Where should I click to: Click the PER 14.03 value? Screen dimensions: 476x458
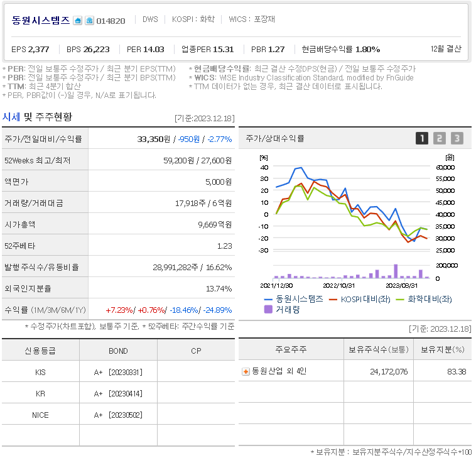(x=146, y=50)
